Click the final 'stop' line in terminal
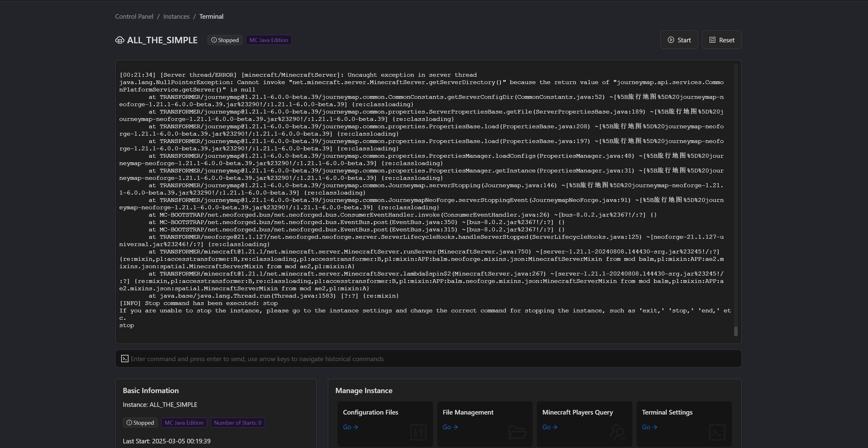 tap(127, 325)
